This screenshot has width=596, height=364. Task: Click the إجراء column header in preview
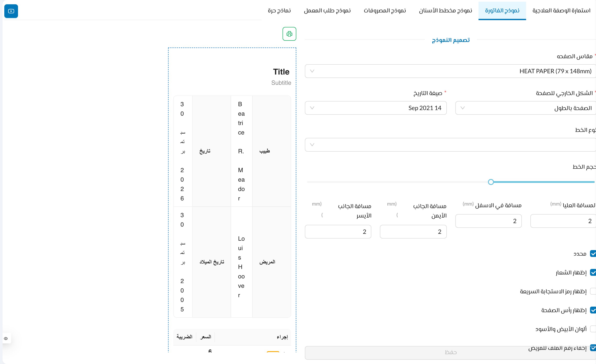point(282,337)
